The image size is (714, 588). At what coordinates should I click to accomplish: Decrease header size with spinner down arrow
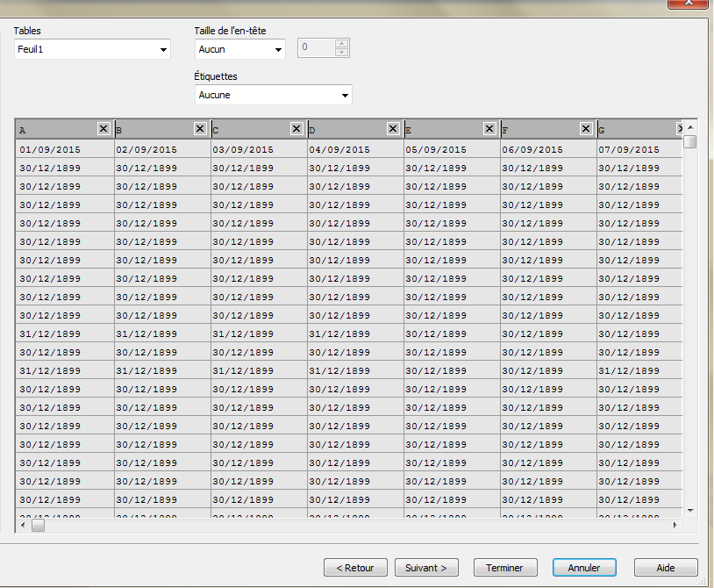[341, 52]
